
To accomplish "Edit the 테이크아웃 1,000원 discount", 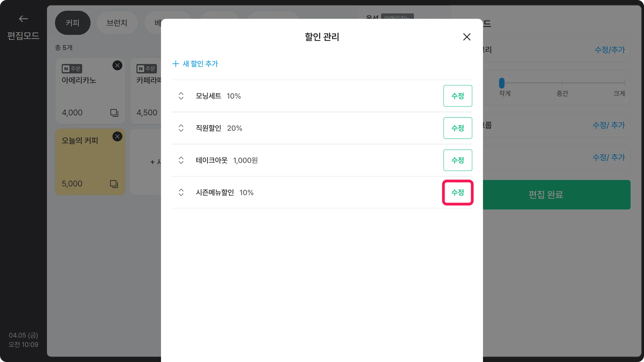I will pos(458,160).
